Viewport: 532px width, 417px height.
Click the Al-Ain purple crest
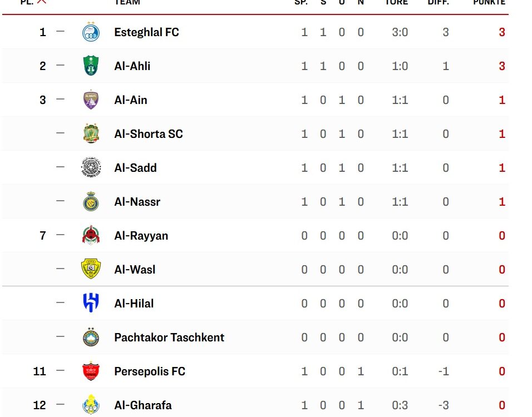[91, 100]
